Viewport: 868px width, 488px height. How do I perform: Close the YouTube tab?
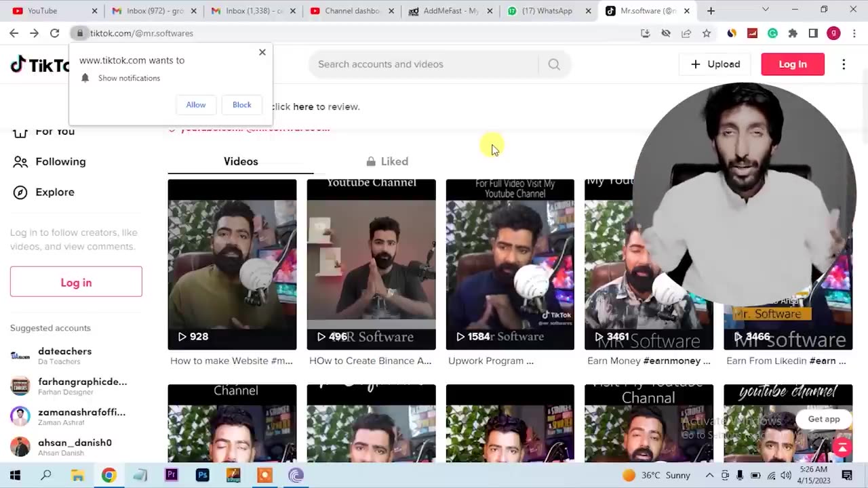(94, 11)
